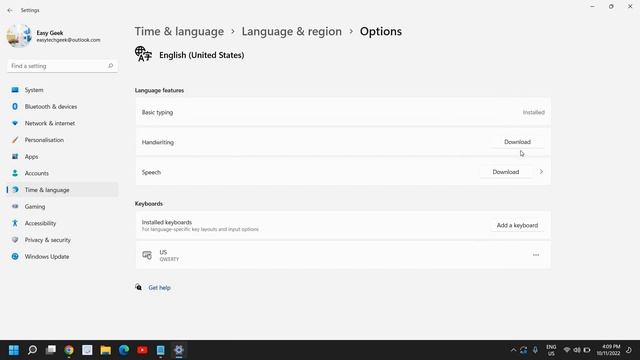Click the battery tray icon
This screenshot has width=640, height=360.
pyautogui.click(x=587, y=350)
